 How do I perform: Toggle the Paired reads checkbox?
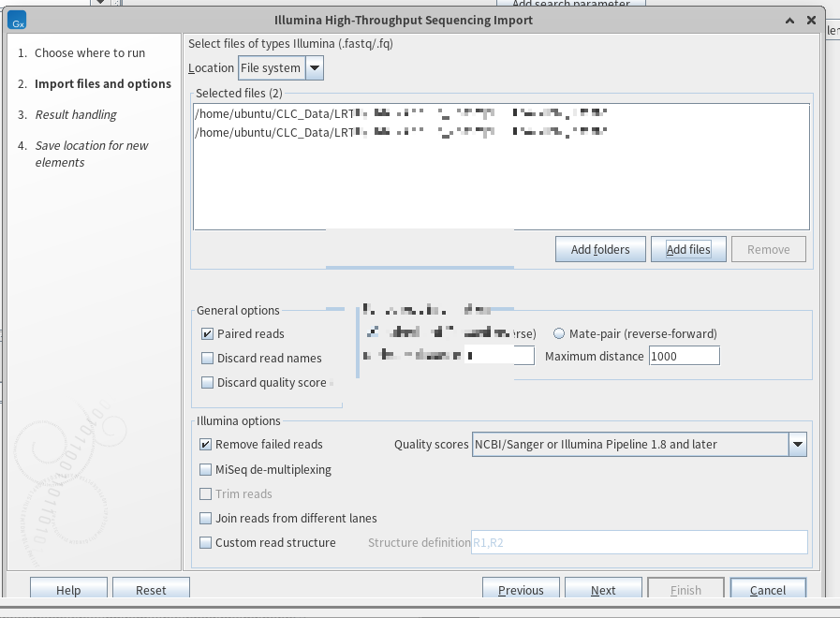[x=207, y=333]
